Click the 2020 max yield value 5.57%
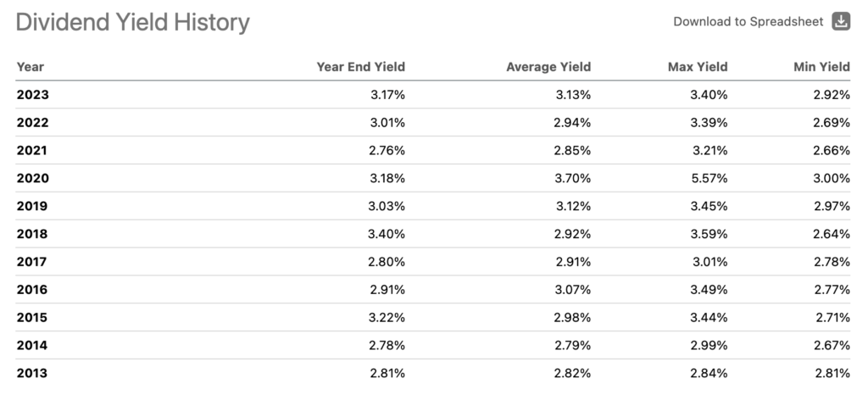 pos(707,179)
